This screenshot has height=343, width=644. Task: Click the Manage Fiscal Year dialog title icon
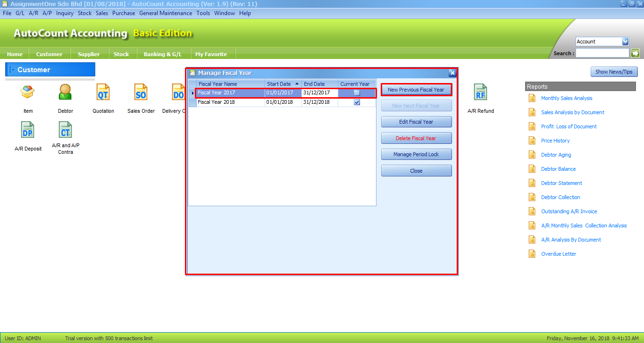click(x=192, y=73)
